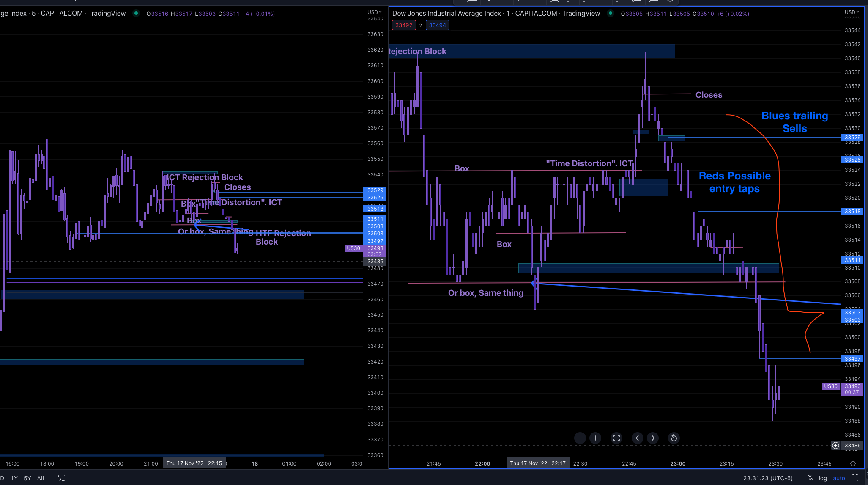This screenshot has width=868, height=485.
Task: Zoom in using the plus icon
Action: pos(595,438)
